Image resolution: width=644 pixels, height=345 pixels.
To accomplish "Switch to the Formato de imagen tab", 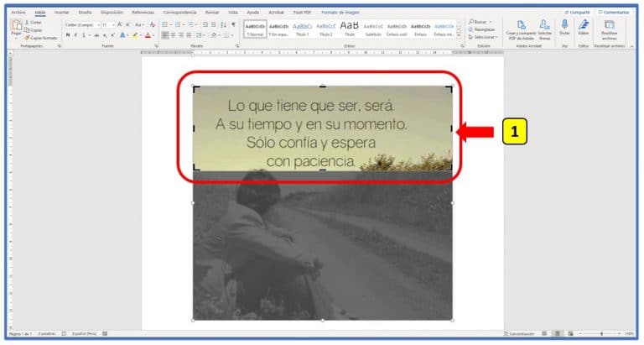I will click(x=340, y=13).
